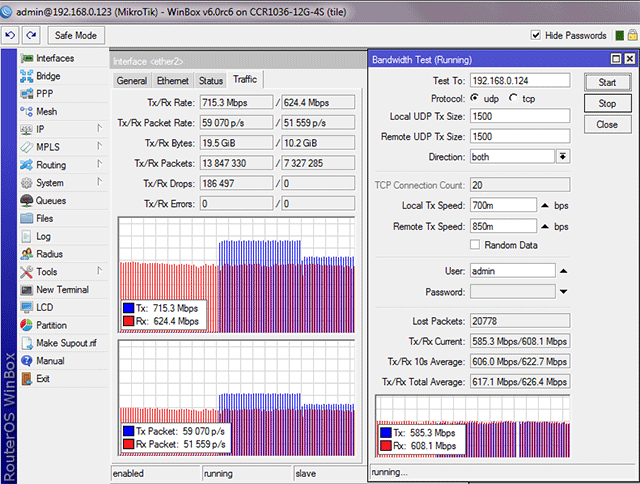This screenshot has width=640, height=484.
Task: Open the Radius sidebar icon
Action: pos(27,254)
